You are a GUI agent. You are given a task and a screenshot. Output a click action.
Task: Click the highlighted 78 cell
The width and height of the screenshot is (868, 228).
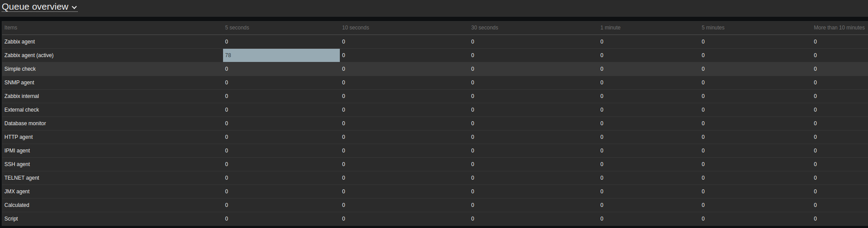(x=281, y=55)
